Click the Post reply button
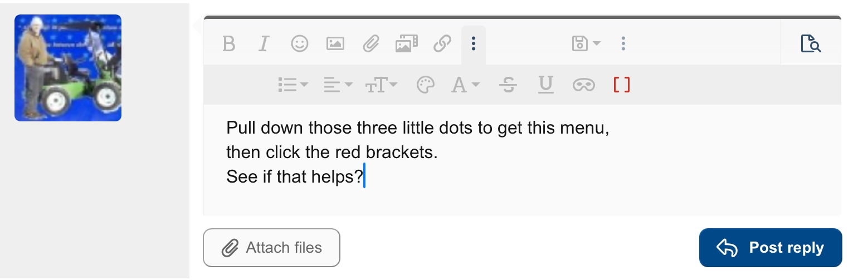This screenshot has height=280, width=868. click(770, 248)
